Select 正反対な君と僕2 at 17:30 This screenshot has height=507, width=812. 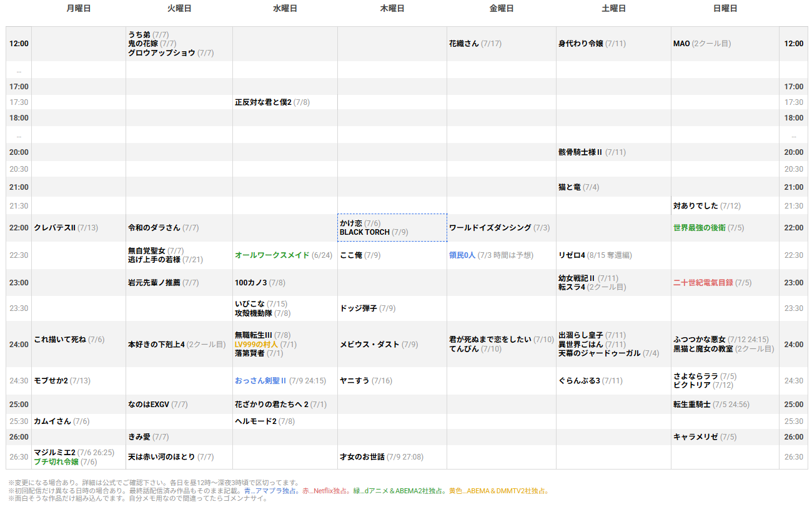pyautogui.click(x=263, y=102)
